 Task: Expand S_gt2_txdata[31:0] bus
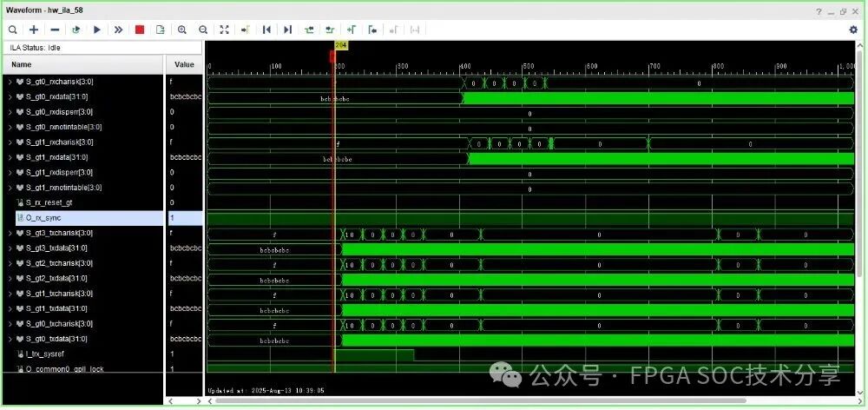[10, 278]
